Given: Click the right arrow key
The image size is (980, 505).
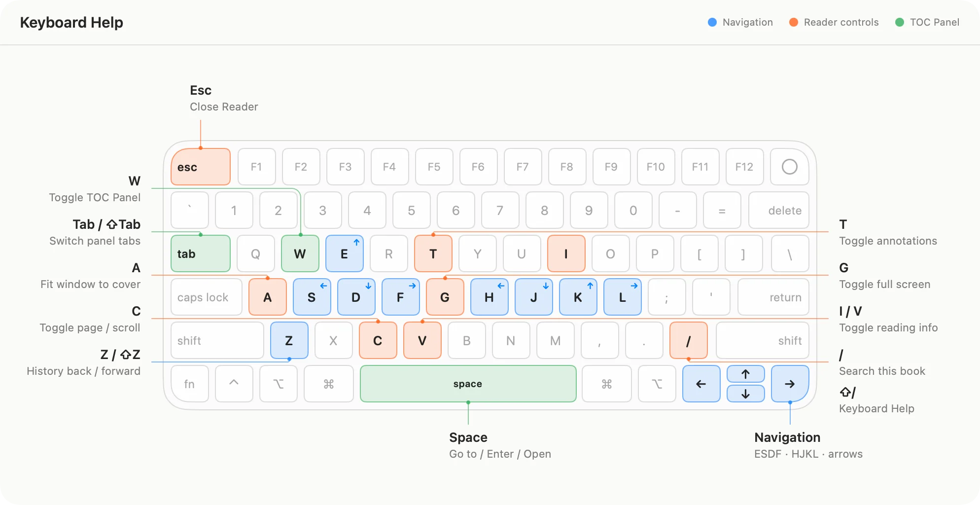Looking at the screenshot, I should (790, 384).
